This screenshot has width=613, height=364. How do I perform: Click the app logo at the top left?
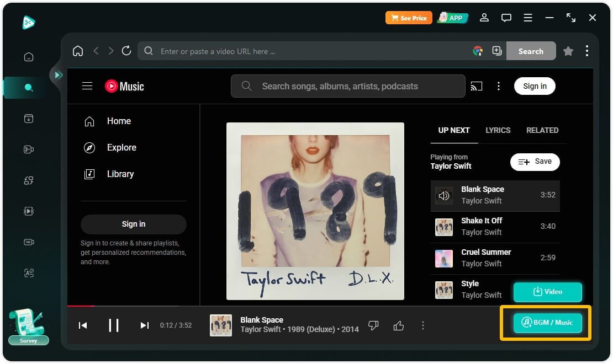click(x=29, y=22)
